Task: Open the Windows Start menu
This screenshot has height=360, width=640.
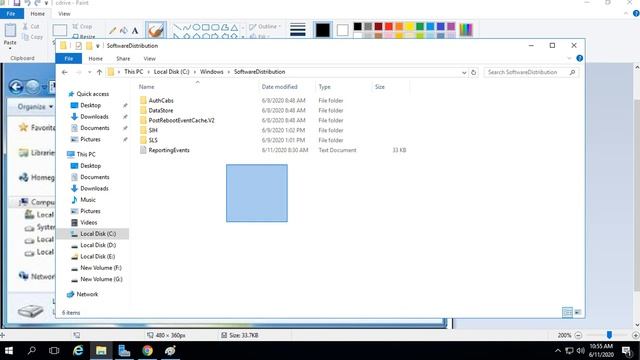Action: coord(9,351)
